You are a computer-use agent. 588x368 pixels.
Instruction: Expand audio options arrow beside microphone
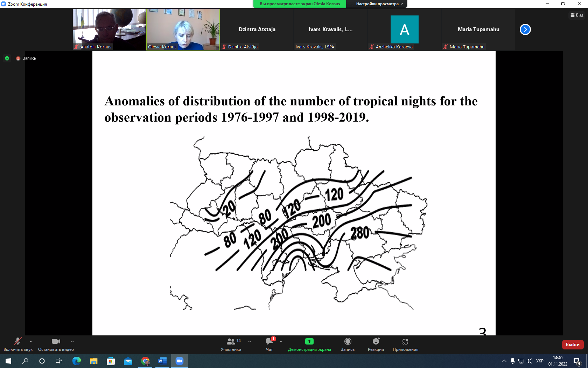coord(31,341)
